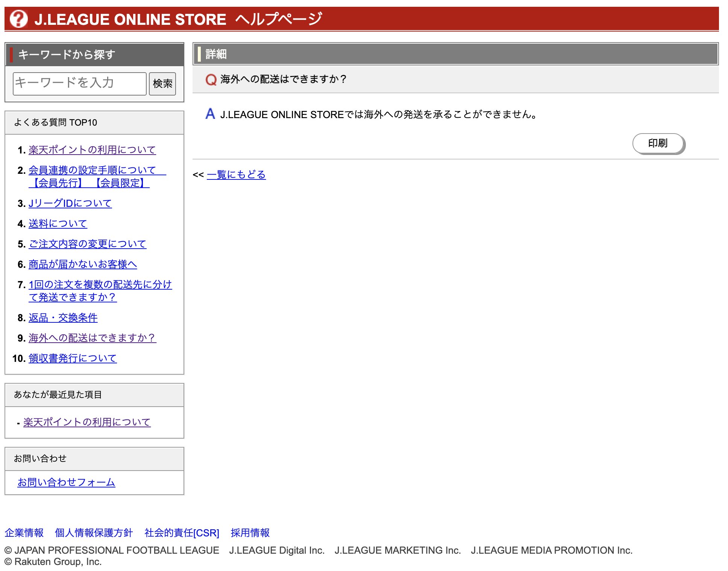Viewport: 728px width, 571px height.
Task: Click the © Rakuten Group, Inc. copyright text
Action: [53, 562]
